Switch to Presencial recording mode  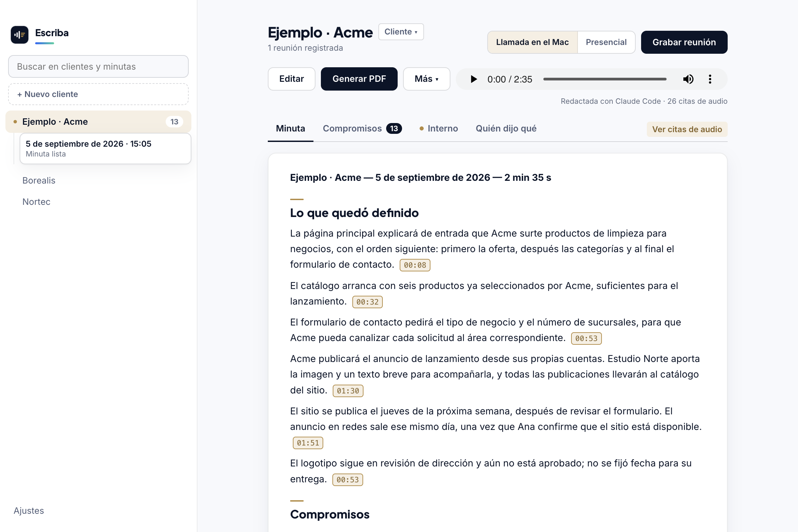[x=606, y=42]
